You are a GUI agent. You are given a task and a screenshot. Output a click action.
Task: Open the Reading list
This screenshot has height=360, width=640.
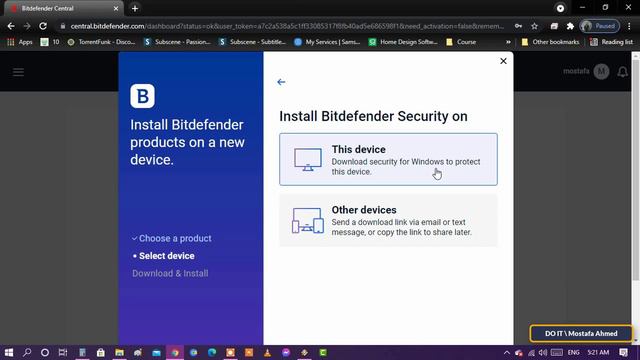click(611, 42)
